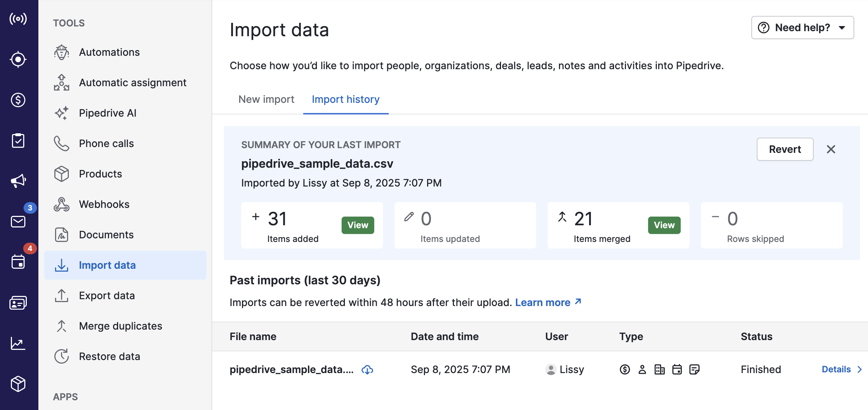Click the organization building icon in row
868x410 pixels.
(660, 369)
